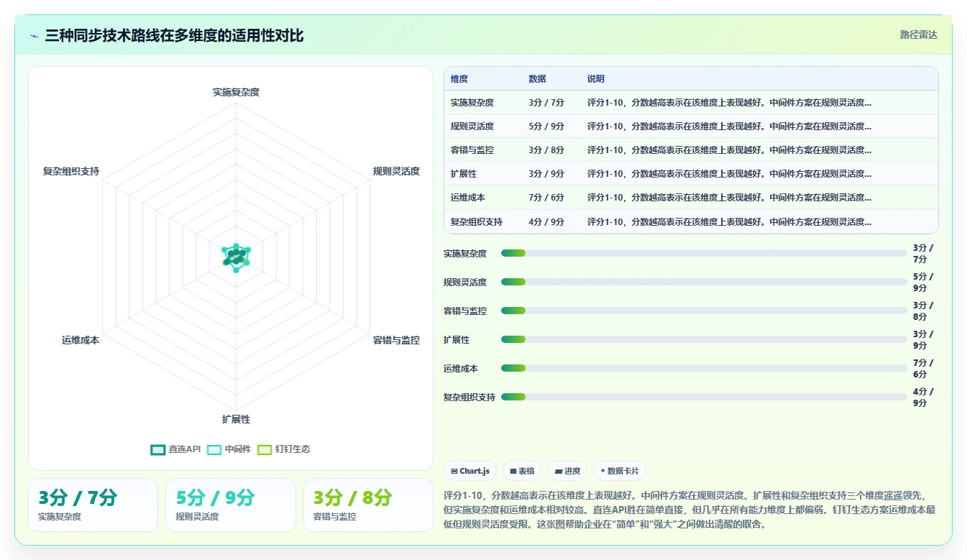Select the 表格 chip
This screenshot has width=967, height=560.
(x=522, y=471)
